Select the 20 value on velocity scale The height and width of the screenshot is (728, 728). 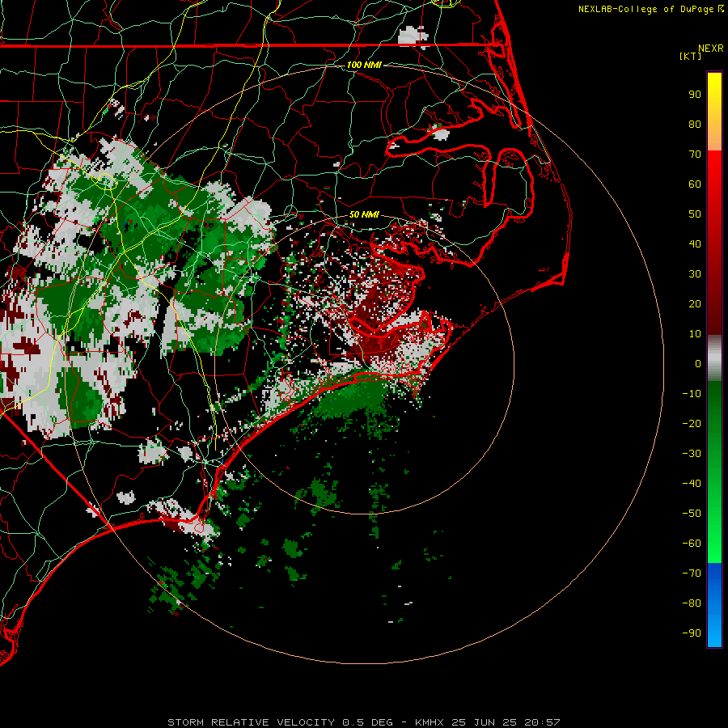pyautogui.click(x=695, y=304)
